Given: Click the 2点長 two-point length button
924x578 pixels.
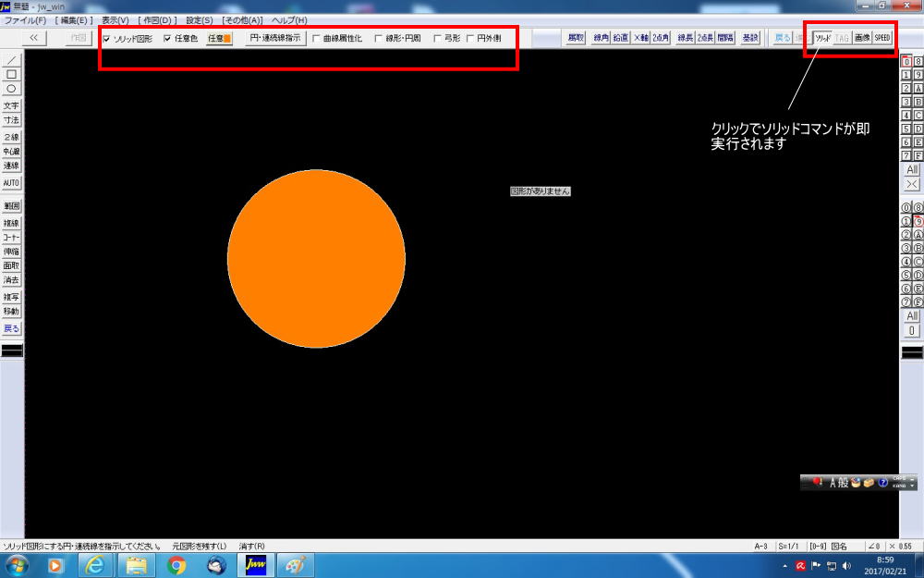Looking at the screenshot, I should 705,38.
